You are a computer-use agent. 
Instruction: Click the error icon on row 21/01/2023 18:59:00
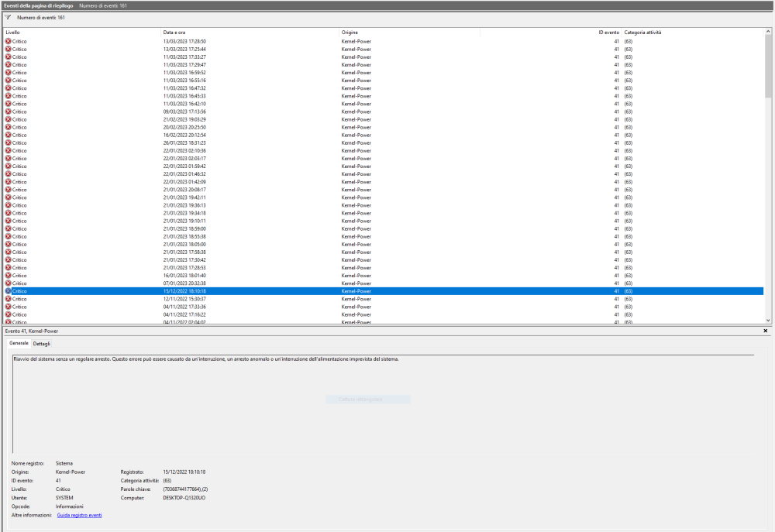pyautogui.click(x=8, y=228)
